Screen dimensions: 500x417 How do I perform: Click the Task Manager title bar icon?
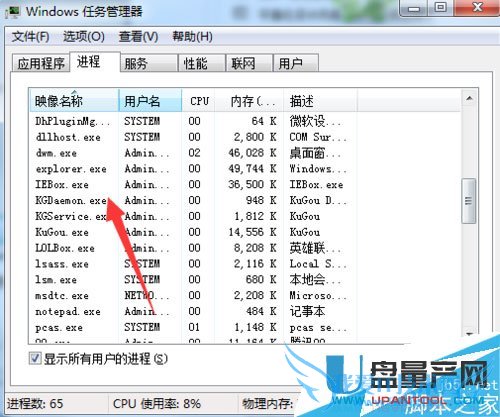[12, 11]
